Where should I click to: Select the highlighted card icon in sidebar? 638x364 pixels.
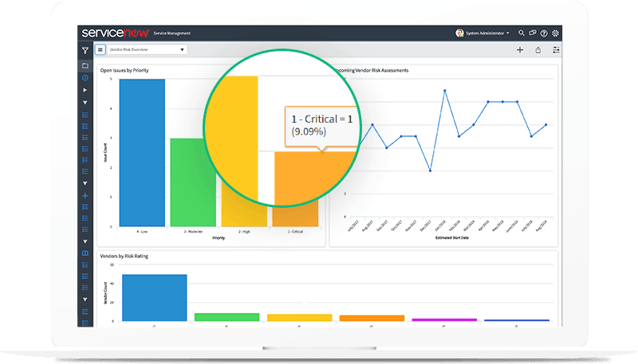click(85, 65)
